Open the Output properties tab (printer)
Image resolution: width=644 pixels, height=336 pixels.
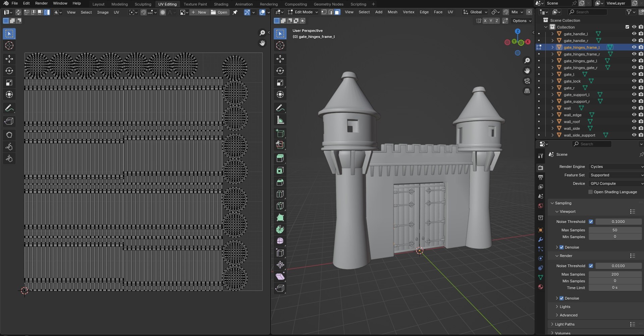540,177
